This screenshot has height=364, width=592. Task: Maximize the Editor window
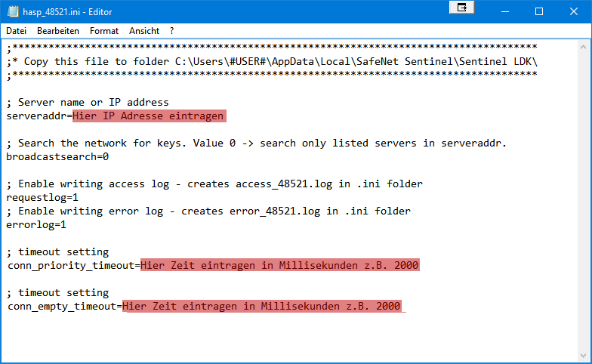click(x=539, y=12)
